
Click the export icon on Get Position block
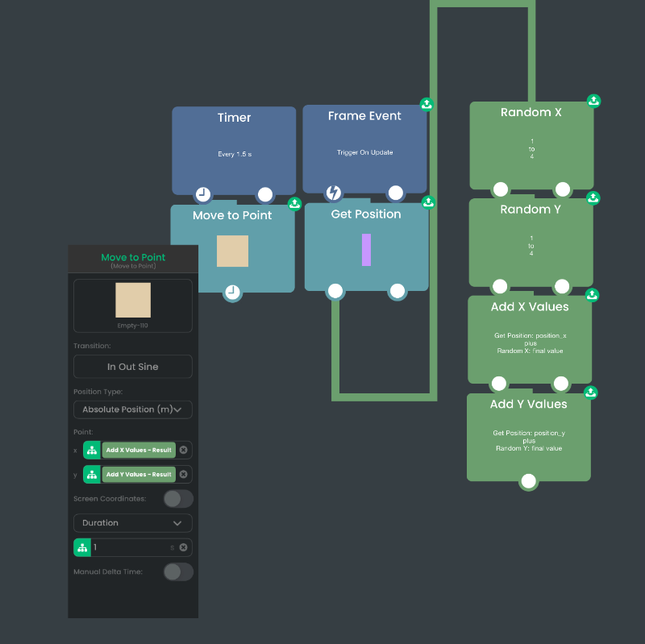click(429, 202)
